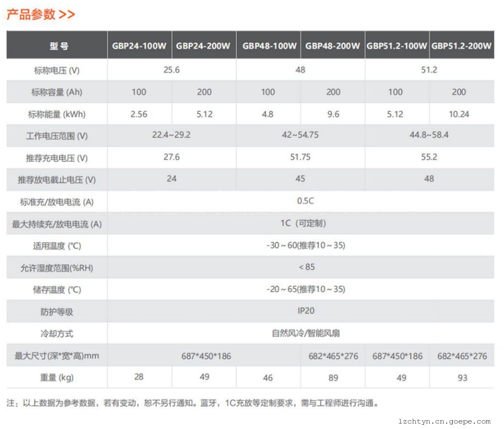Select the IP20 protection rating cell
This screenshot has width=504, height=429.
[306, 311]
